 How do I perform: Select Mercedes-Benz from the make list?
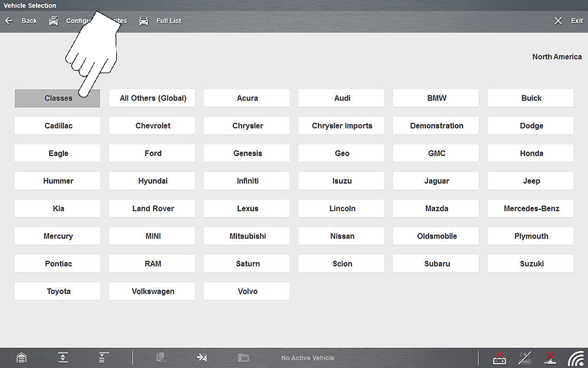point(531,209)
